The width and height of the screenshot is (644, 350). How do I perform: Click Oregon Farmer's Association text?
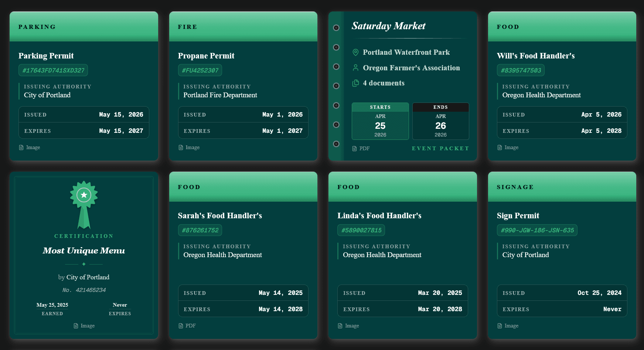pyautogui.click(x=411, y=68)
